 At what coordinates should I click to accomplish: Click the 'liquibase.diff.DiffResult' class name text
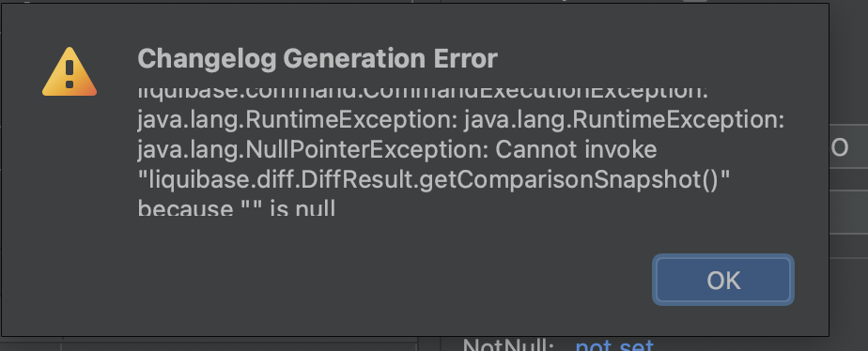pos(282,179)
